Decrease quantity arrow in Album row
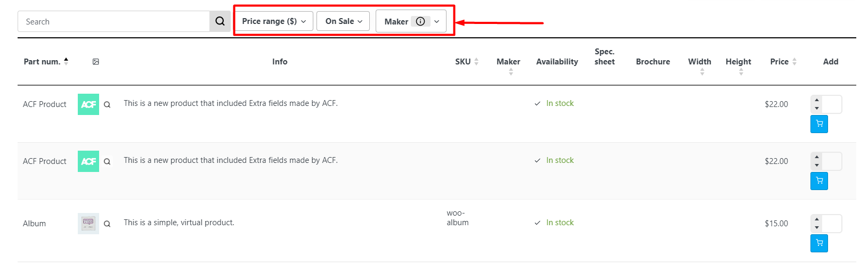 (817, 228)
